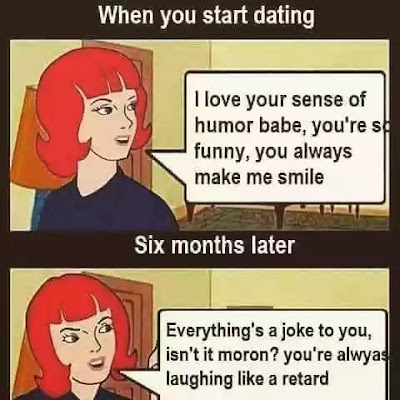Click the orange lamp shade in top panel

pyautogui.click(x=25, y=140)
